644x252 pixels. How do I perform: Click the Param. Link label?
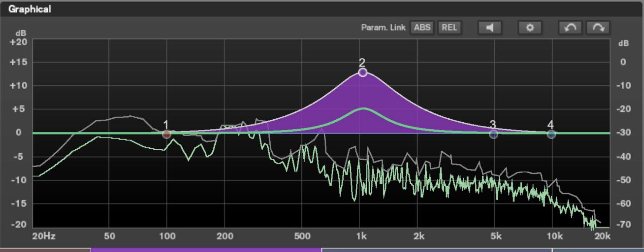[383, 28]
